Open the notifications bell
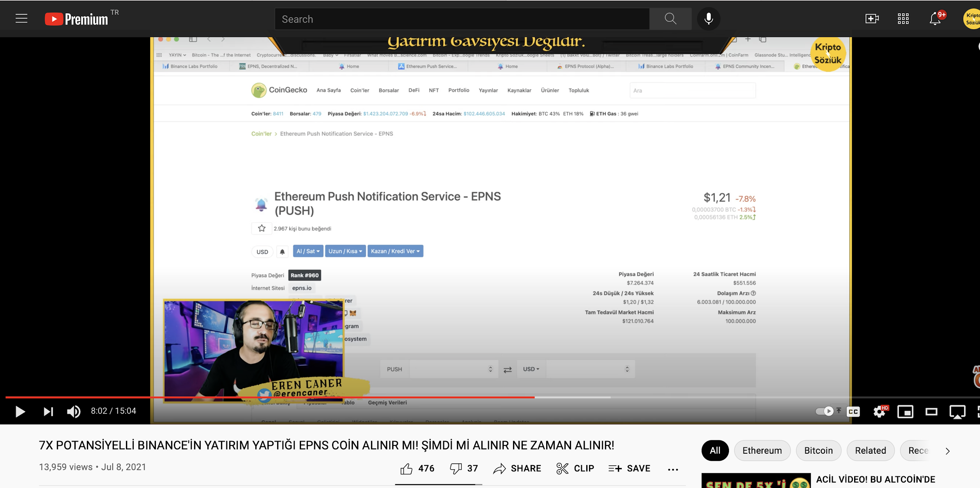980x488 pixels. [x=935, y=19]
